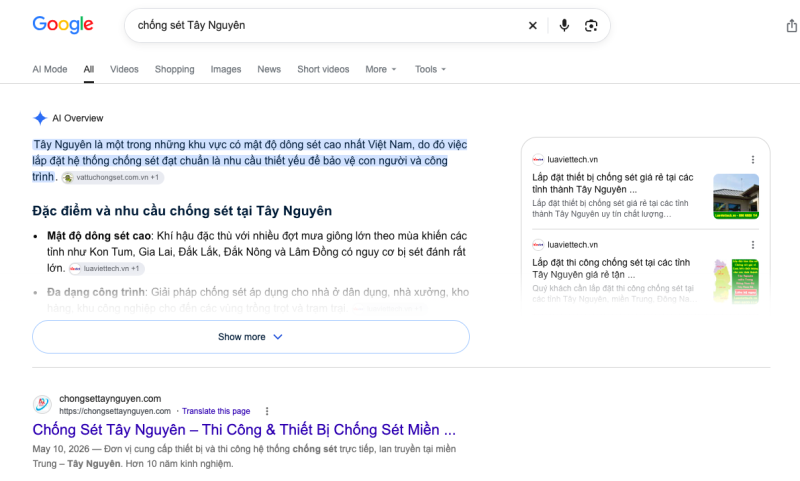Click the https://chongsettaynguyen.com URL text
This screenshot has width=800, height=481.
[x=115, y=411]
